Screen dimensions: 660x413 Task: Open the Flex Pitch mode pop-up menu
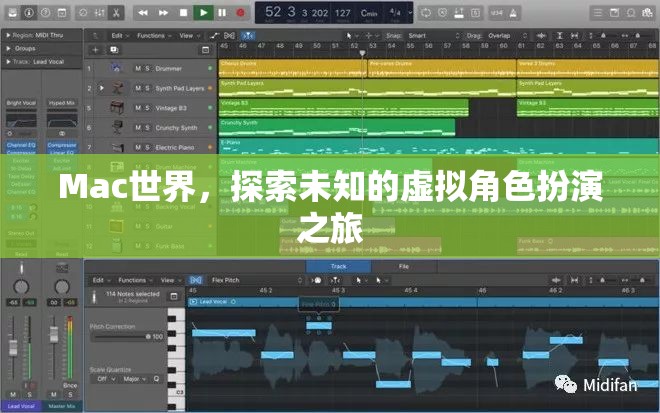(257, 280)
